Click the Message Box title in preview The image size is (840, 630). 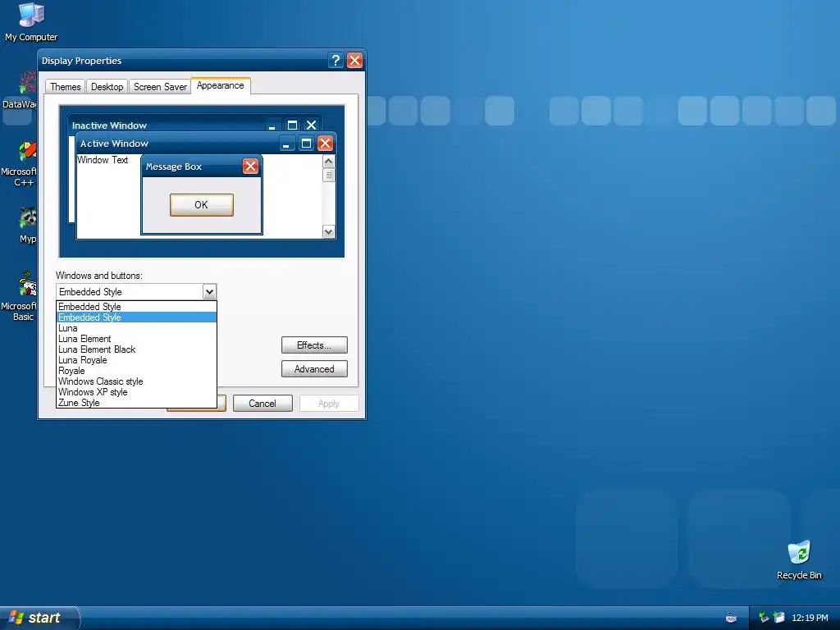[174, 167]
